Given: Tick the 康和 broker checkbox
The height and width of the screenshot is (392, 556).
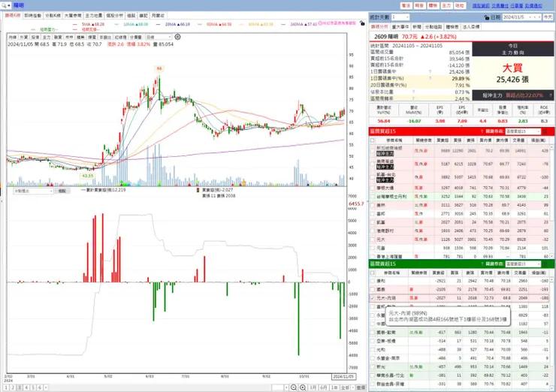Looking at the screenshot, I should pos(373,281).
